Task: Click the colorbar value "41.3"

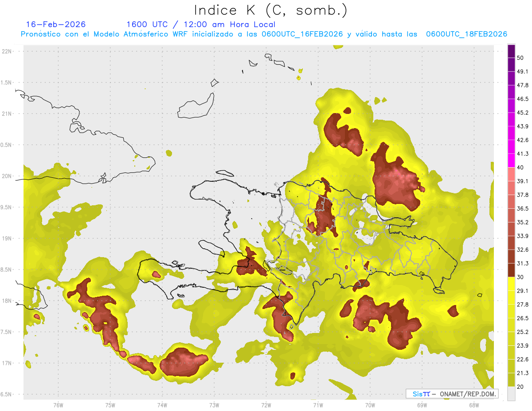Action: pos(523,154)
